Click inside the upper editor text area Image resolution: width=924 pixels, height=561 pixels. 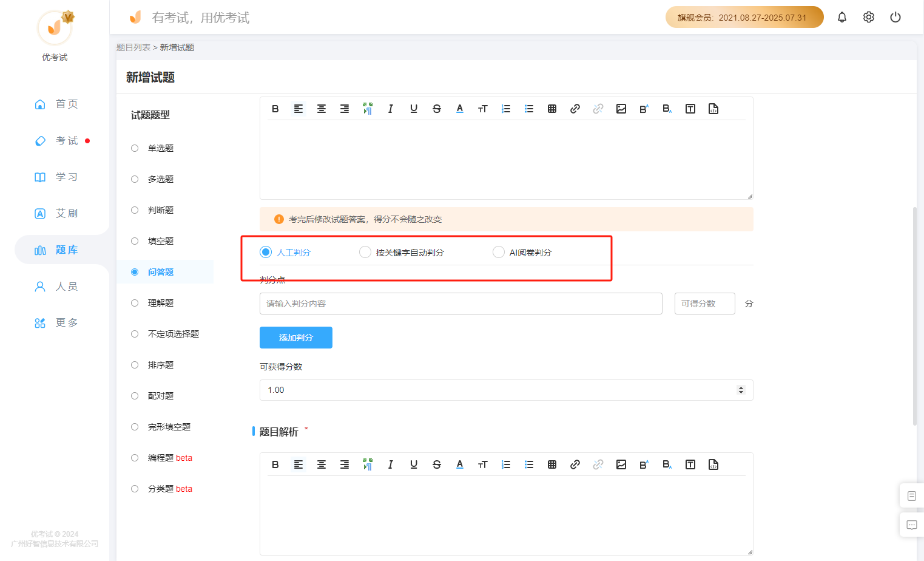pyautogui.click(x=507, y=159)
